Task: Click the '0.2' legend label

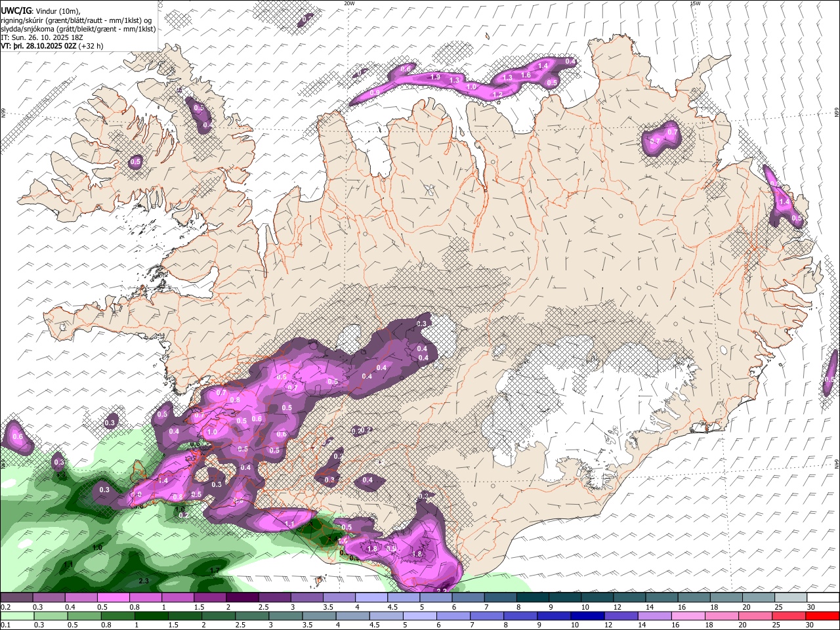Action: point(6,607)
